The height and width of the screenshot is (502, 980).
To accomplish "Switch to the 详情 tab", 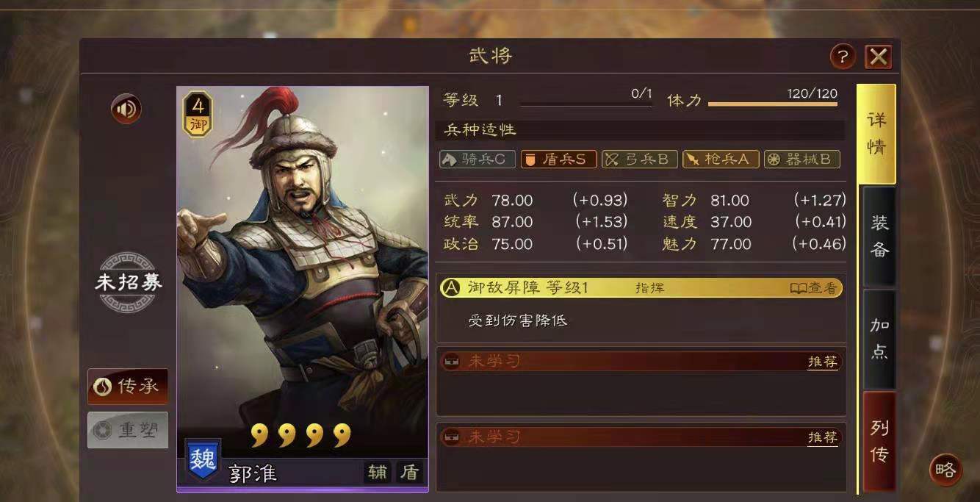I will [x=876, y=133].
